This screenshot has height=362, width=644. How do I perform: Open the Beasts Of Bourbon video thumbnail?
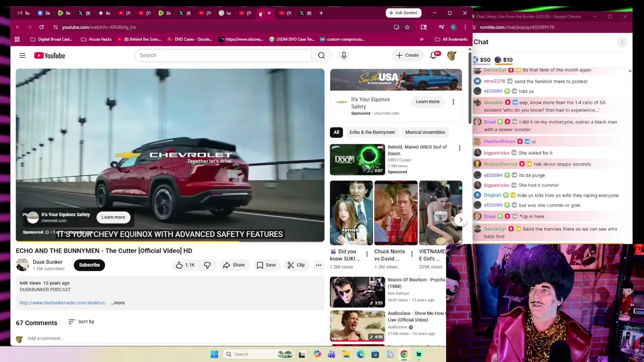[357, 292]
